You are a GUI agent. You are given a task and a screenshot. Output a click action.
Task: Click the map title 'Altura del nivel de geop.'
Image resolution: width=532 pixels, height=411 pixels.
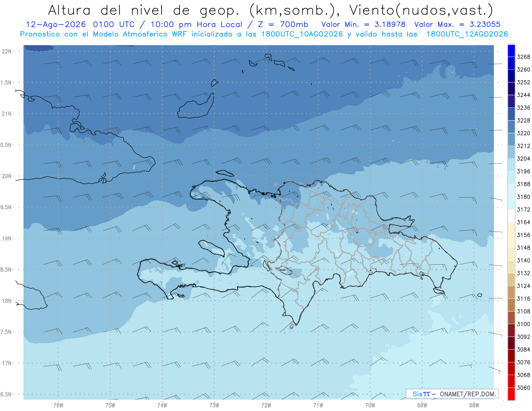[x=145, y=10]
